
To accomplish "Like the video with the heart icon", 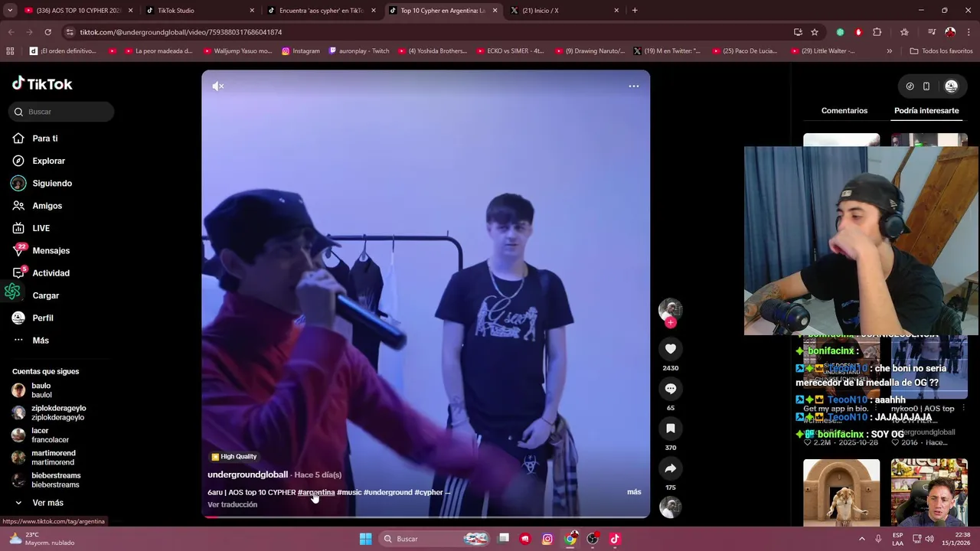I will (x=671, y=349).
